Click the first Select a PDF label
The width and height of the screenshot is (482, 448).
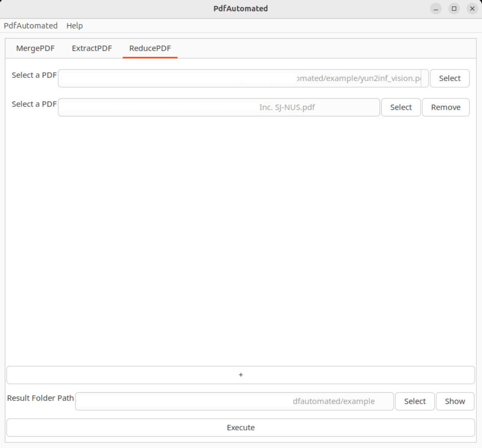(x=34, y=75)
